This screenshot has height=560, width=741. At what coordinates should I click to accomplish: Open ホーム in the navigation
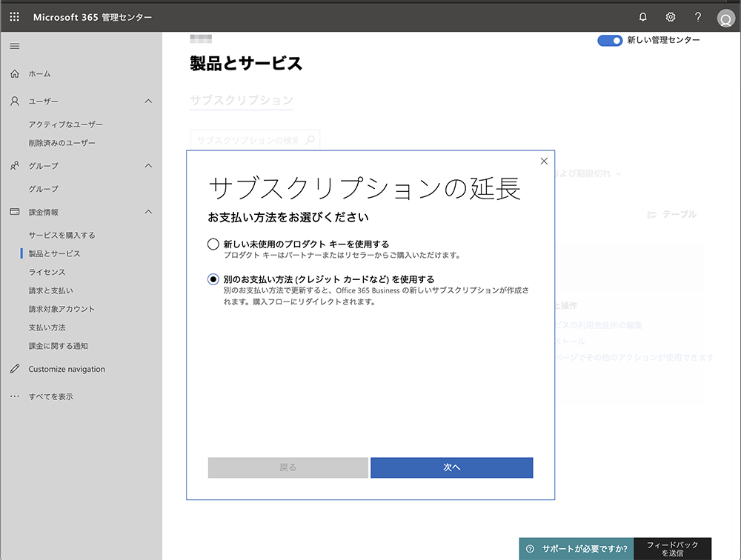(39, 74)
